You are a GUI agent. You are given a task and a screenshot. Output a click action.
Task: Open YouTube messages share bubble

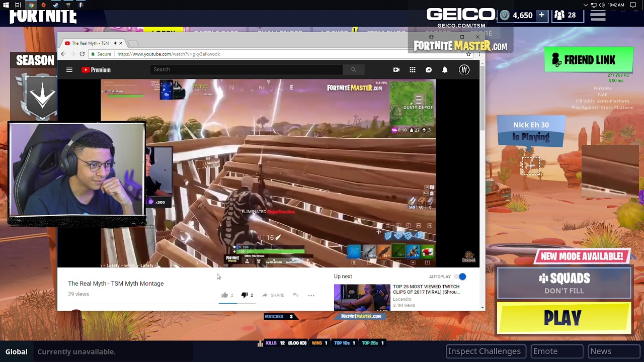pos(429,70)
